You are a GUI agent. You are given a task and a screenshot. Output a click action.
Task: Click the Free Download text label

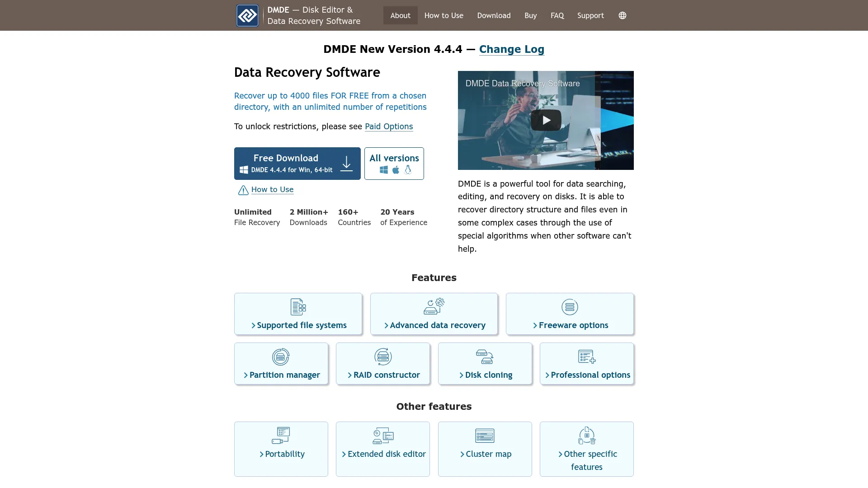pyautogui.click(x=286, y=158)
